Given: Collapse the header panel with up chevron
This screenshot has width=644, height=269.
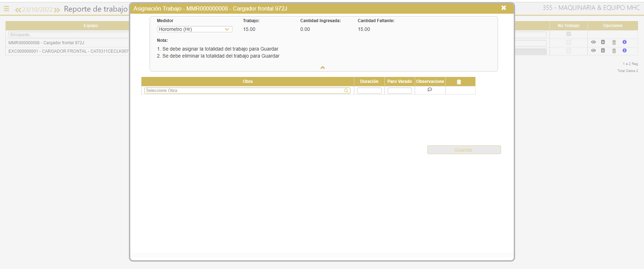Looking at the screenshot, I should (x=323, y=67).
